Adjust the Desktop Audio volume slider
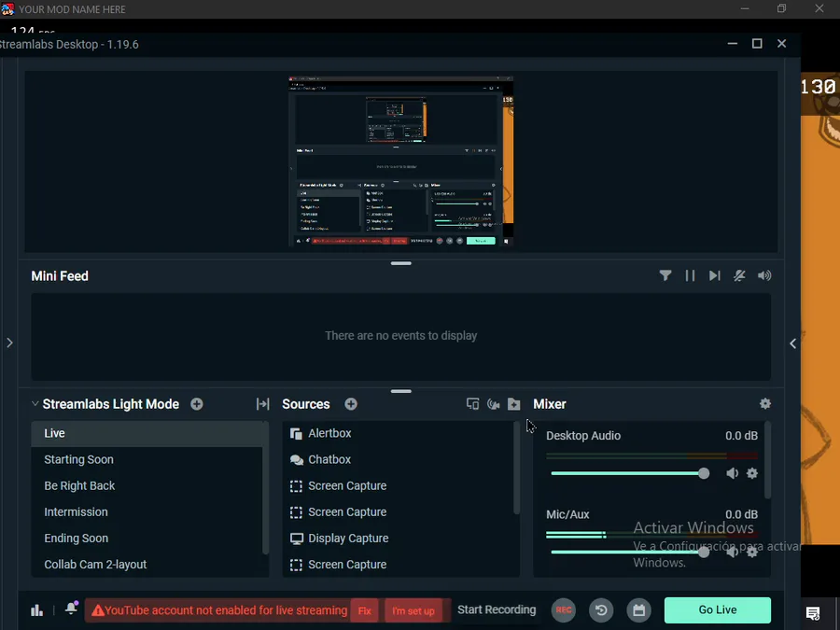840x630 pixels. [x=630, y=473]
